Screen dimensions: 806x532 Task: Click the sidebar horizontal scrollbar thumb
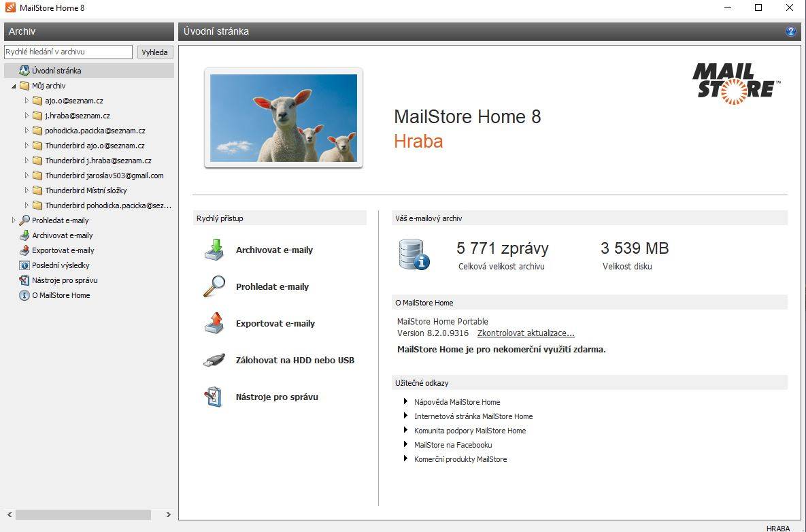83,514
